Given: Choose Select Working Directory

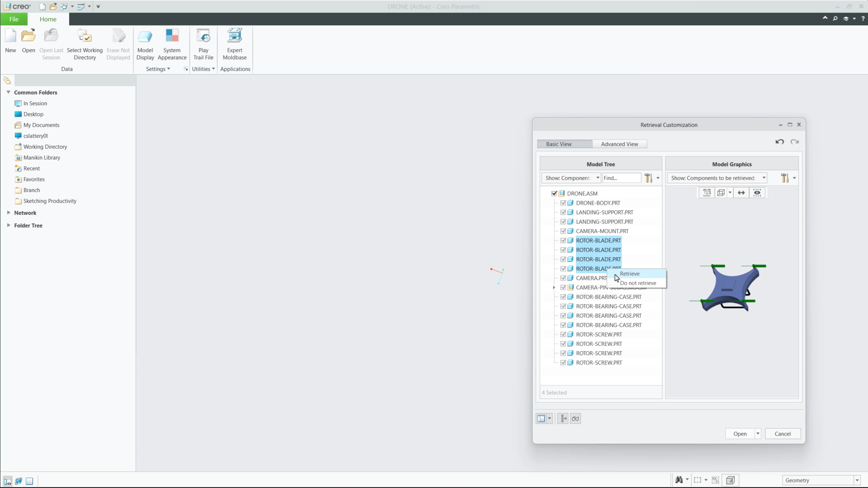Looking at the screenshot, I should [x=85, y=44].
